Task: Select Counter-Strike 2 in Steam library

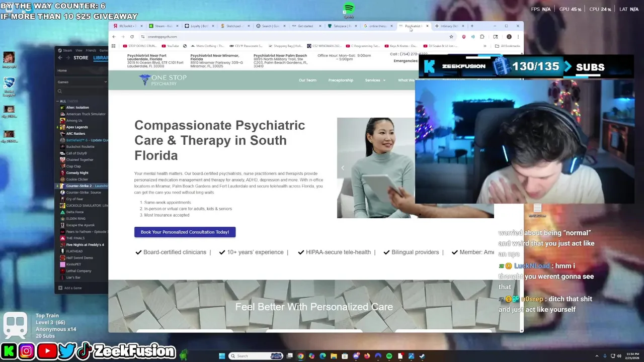Action: 84,186
